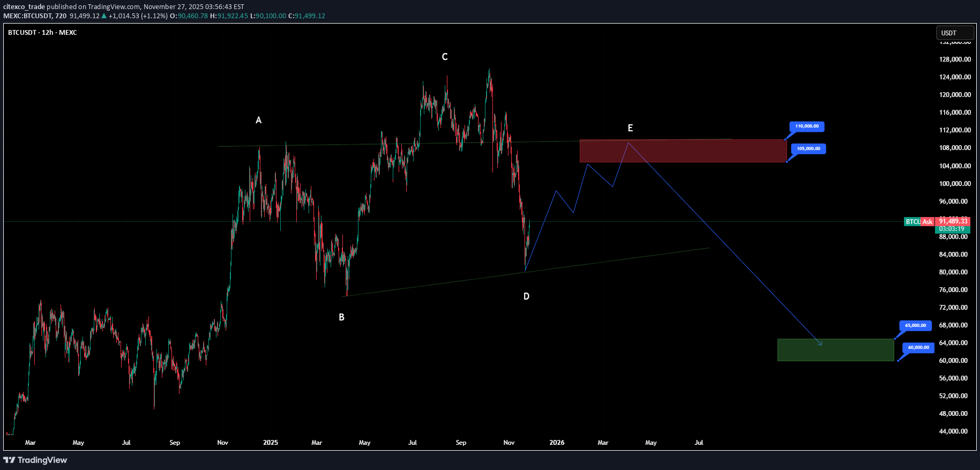Viewport: 980px width, 470px height.
Task: Open the USDT currency dropdown
Action: click(x=954, y=33)
